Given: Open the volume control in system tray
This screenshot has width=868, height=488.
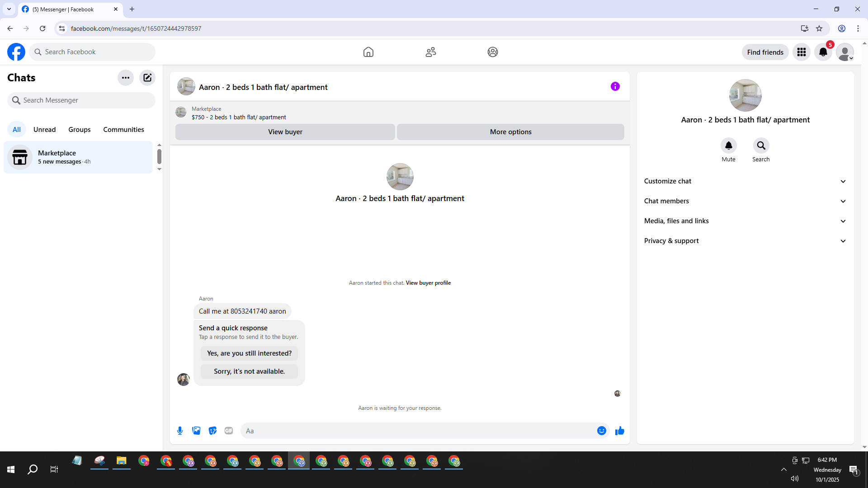Looking at the screenshot, I should pyautogui.click(x=795, y=479).
